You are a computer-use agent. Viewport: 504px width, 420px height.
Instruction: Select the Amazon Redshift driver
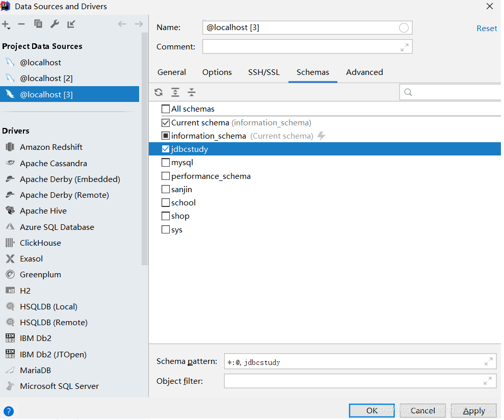(x=51, y=147)
